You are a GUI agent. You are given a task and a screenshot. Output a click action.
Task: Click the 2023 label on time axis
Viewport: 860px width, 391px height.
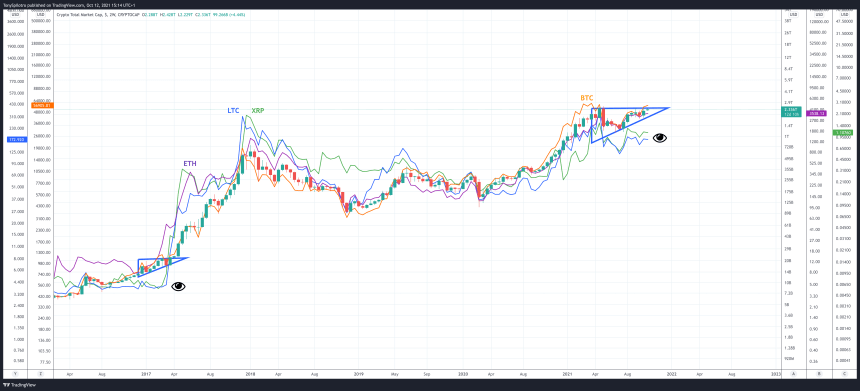point(776,373)
